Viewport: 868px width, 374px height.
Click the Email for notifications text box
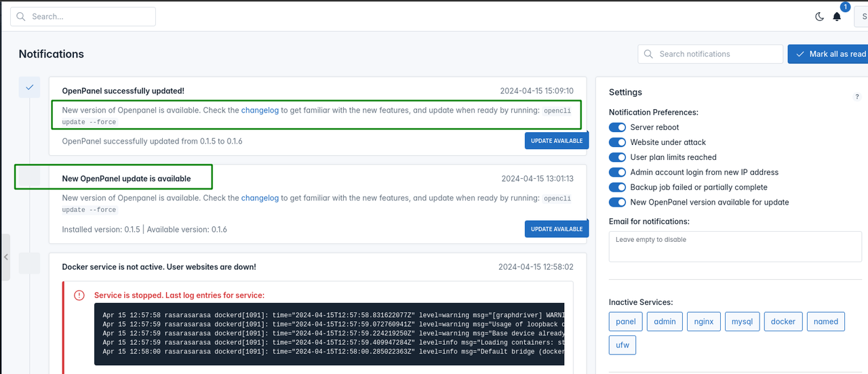point(735,247)
